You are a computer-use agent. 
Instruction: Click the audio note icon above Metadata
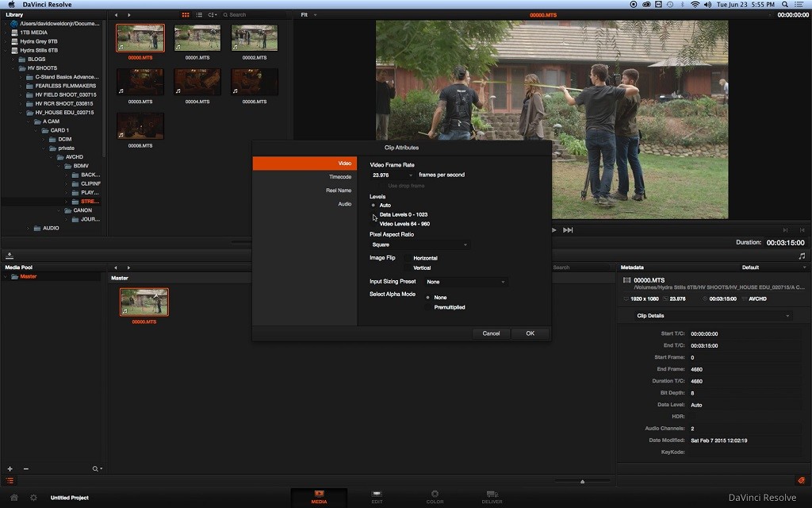click(802, 256)
